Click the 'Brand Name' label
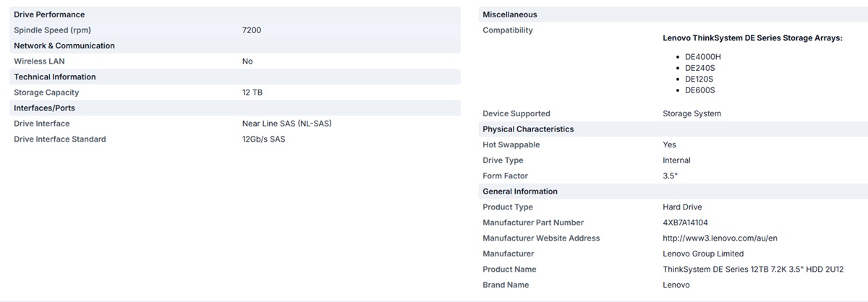868x302 pixels. [506, 285]
